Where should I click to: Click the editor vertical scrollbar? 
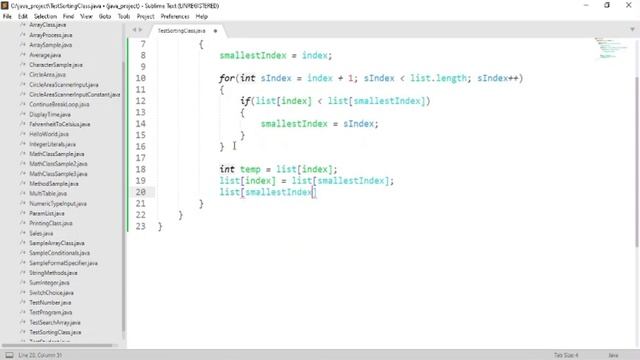637,161
